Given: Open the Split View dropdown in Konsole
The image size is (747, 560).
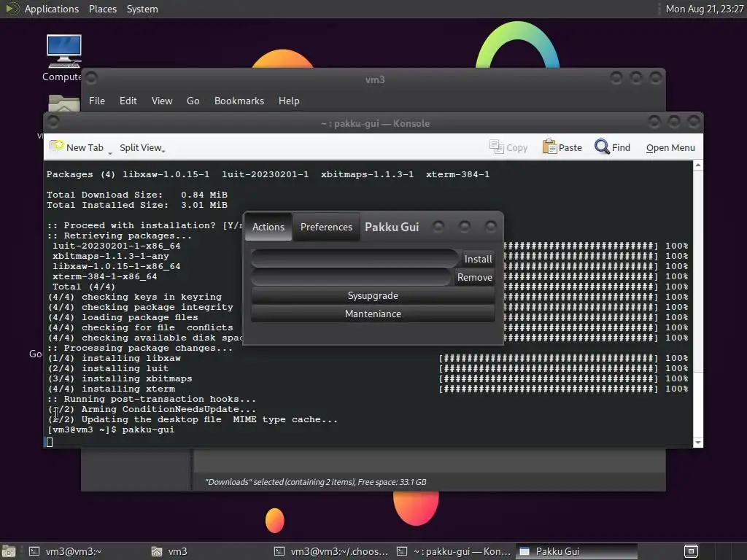Looking at the screenshot, I should click(142, 147).
